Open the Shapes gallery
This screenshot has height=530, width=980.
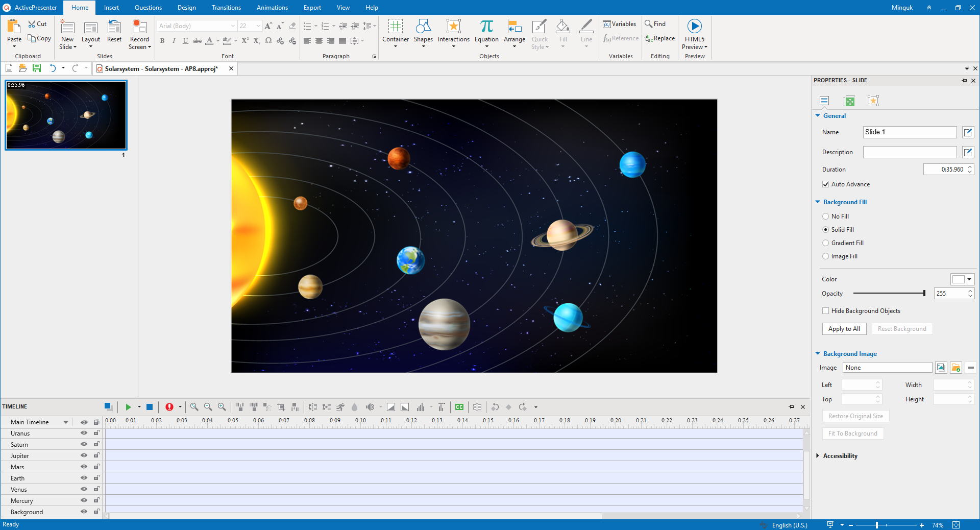(423, 33)
